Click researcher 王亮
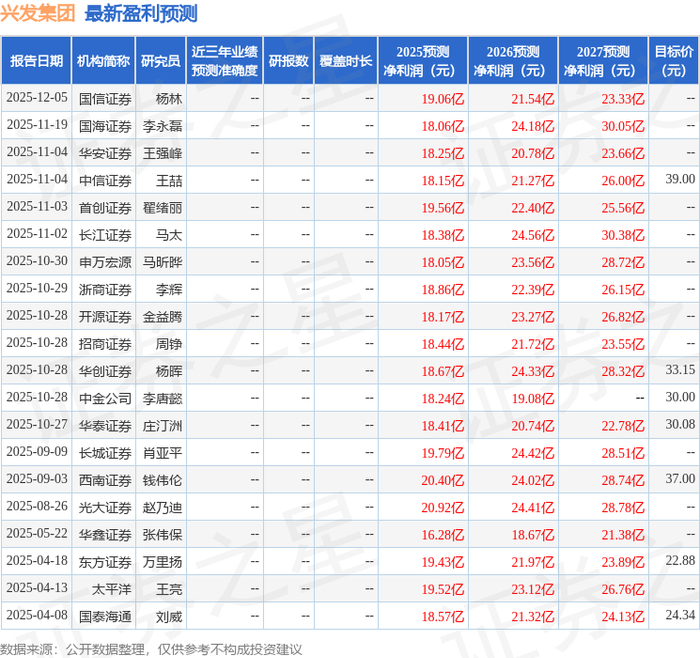 click(x=169, y=589)
